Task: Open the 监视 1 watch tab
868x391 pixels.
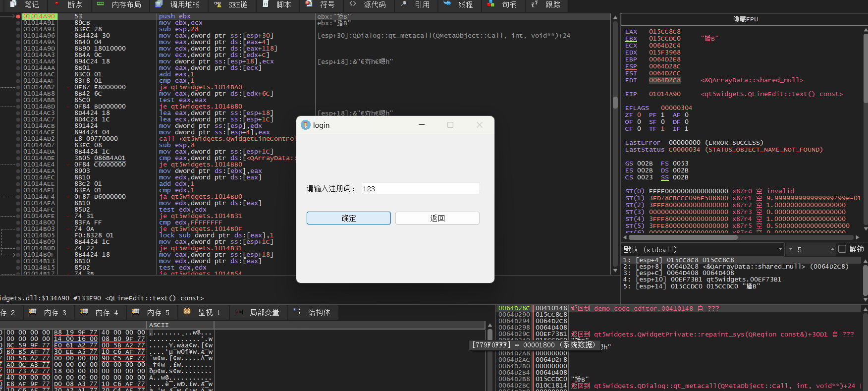Action: click(203, 312)
